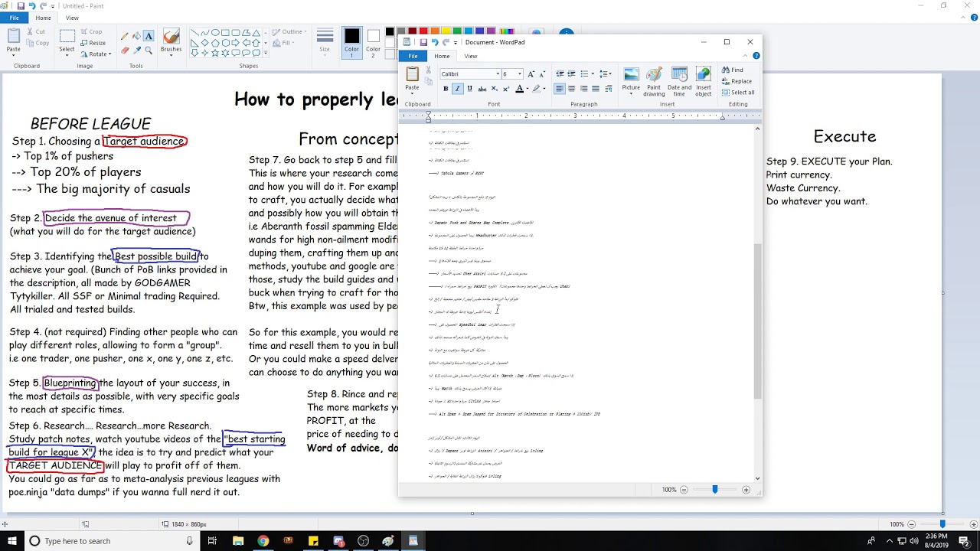Click the Paint zoom slider handle
The height and width of the screenshot is (551, 980).
[x=942, y=524]
